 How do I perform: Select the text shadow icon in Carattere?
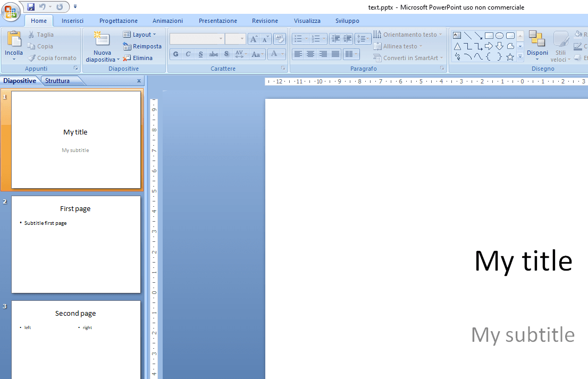coord(226,54)
